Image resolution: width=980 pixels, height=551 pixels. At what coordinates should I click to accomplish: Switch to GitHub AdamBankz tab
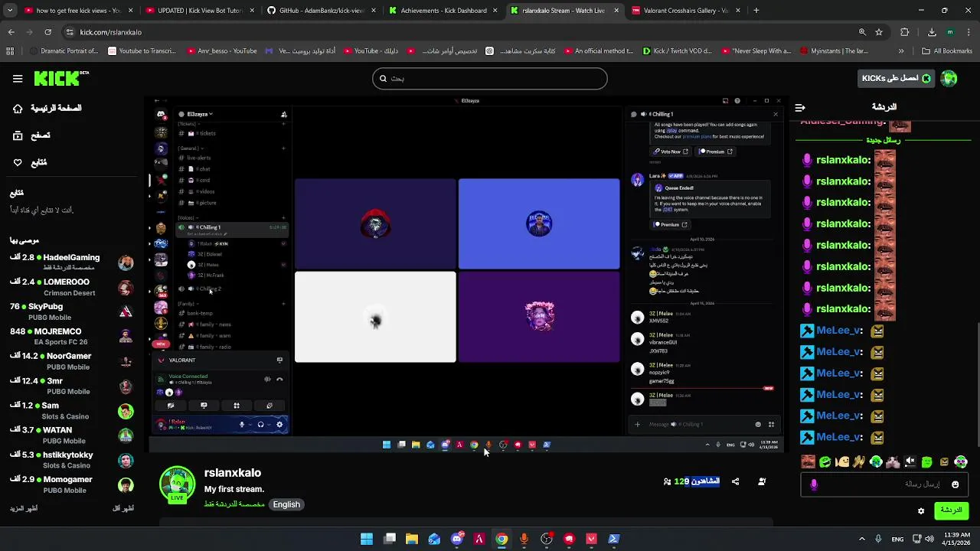coord(320,11)
